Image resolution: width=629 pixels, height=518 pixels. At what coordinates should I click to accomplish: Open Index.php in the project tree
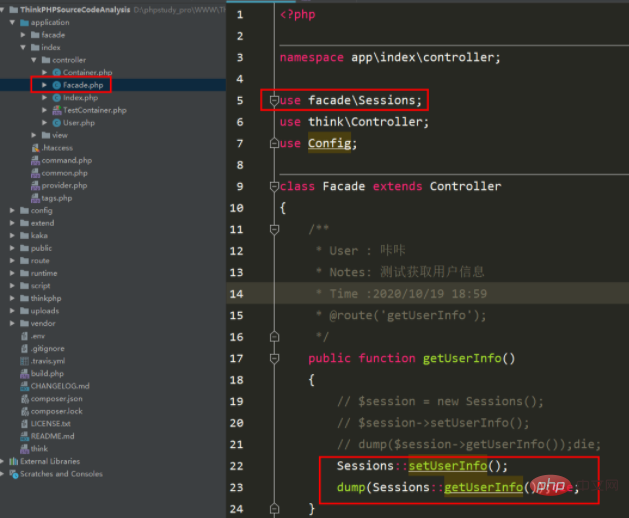tap(80, 98)
